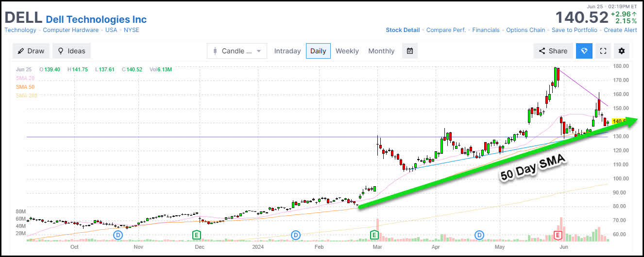The height and width of the screenshot is (257, 644).
Task: Click the red earnings E marker before June
Action: click(558, 235)
